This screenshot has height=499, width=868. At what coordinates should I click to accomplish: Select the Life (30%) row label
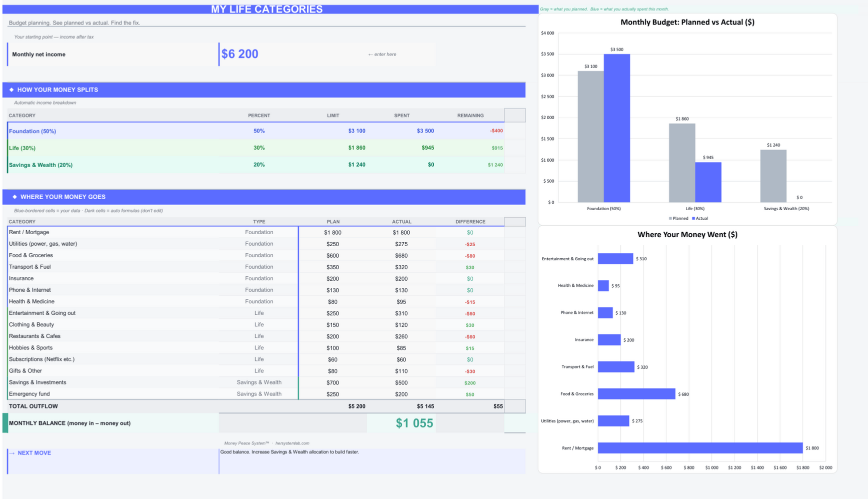(x=22, y=148)
